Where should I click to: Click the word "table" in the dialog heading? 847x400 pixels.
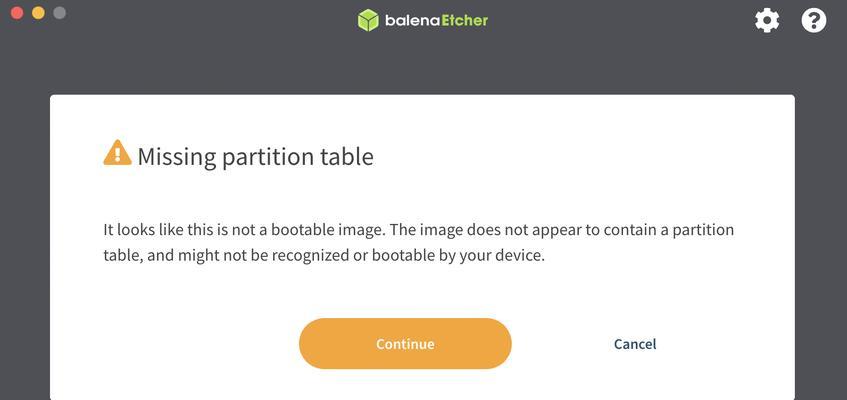pyautogui.click(x=350, y=156)
